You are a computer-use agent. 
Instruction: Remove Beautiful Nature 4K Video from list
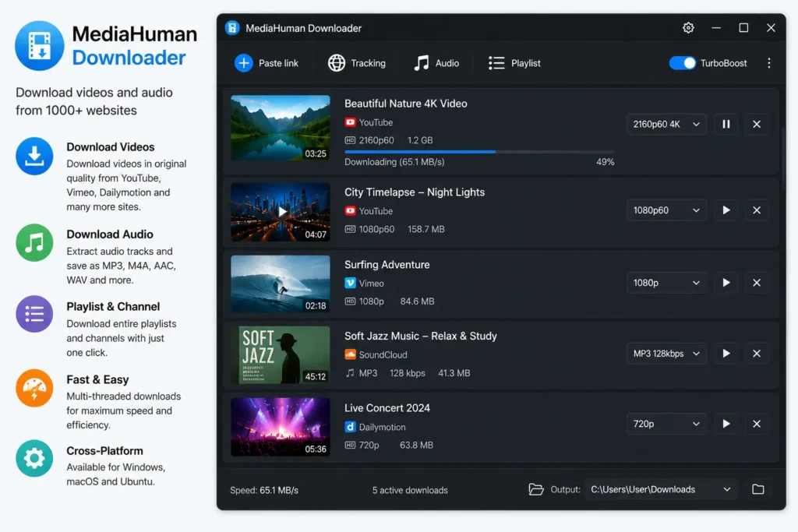pyautogui.click(x=757, y=124)
